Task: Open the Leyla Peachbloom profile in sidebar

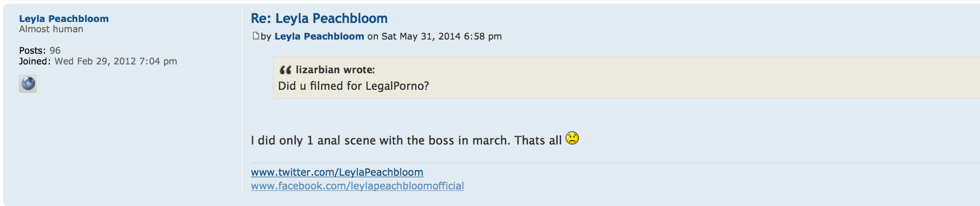Action: point(64,19)
